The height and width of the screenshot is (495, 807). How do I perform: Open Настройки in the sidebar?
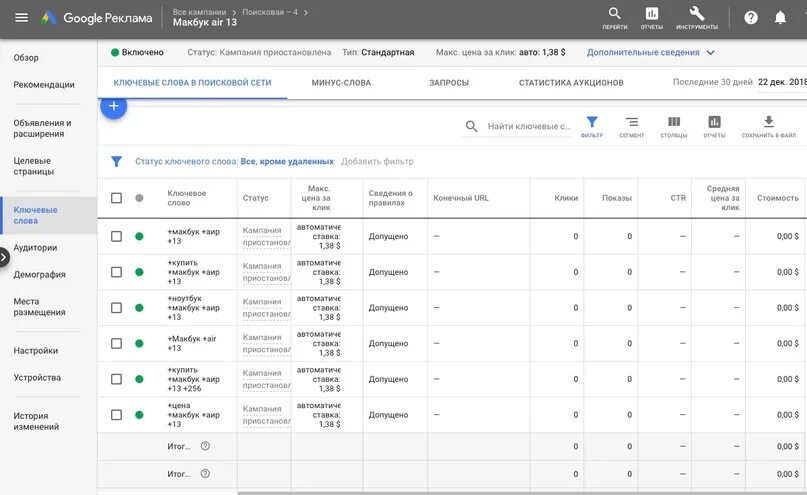coord(36,350)
